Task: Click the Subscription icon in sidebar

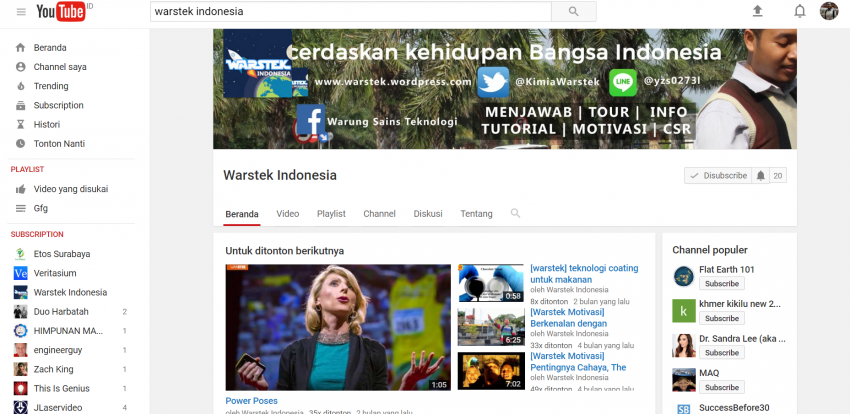Action: pyautogui.click(x=21, y=105)
